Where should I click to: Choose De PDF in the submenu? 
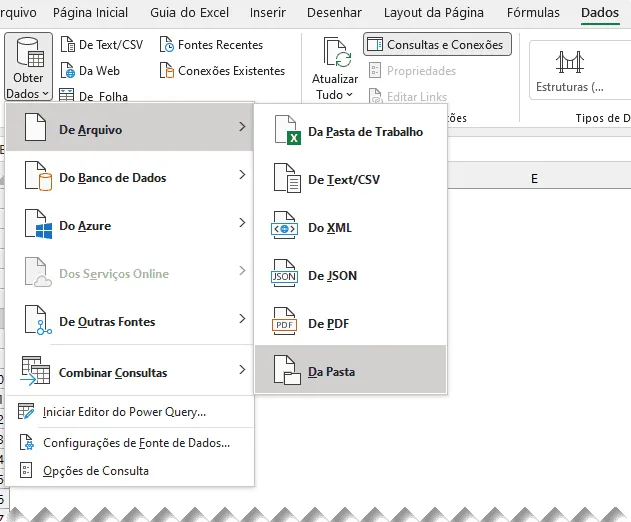pyautogui.click(x=351, y=323)
